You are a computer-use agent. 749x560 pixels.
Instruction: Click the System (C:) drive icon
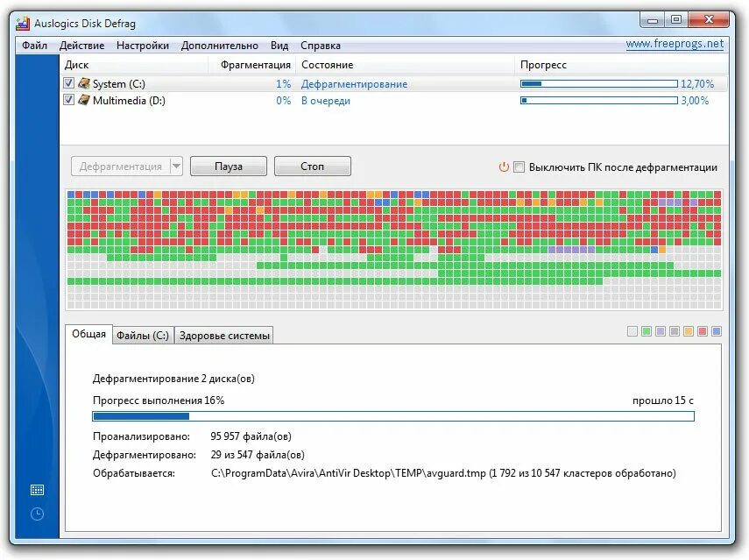coord(83,83)
